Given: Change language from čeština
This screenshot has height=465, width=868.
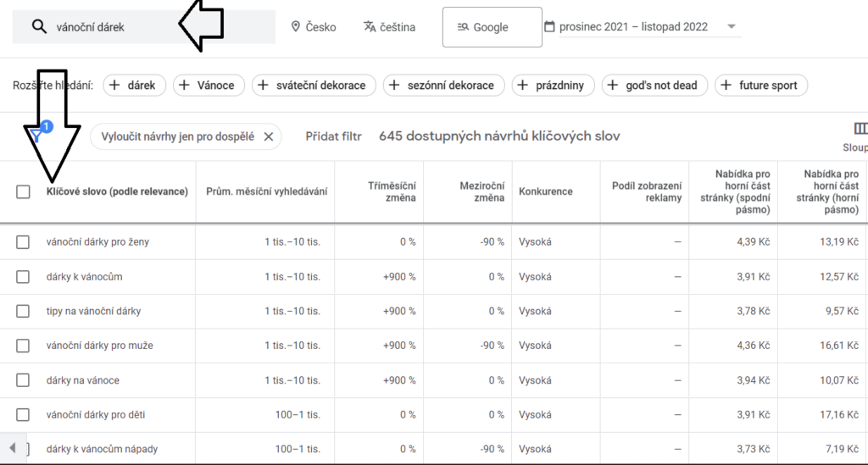Looking at the screenshot, I should (389, 27).
